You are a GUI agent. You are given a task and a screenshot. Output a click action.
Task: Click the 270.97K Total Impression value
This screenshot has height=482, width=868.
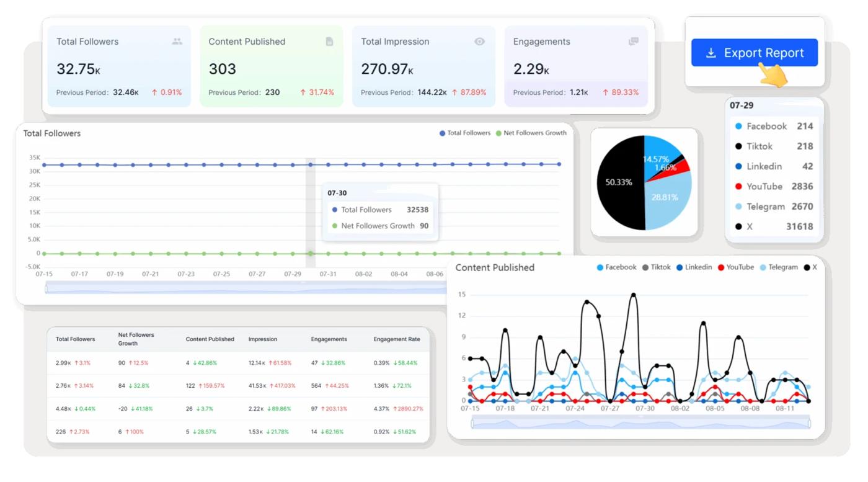point(387,69)
